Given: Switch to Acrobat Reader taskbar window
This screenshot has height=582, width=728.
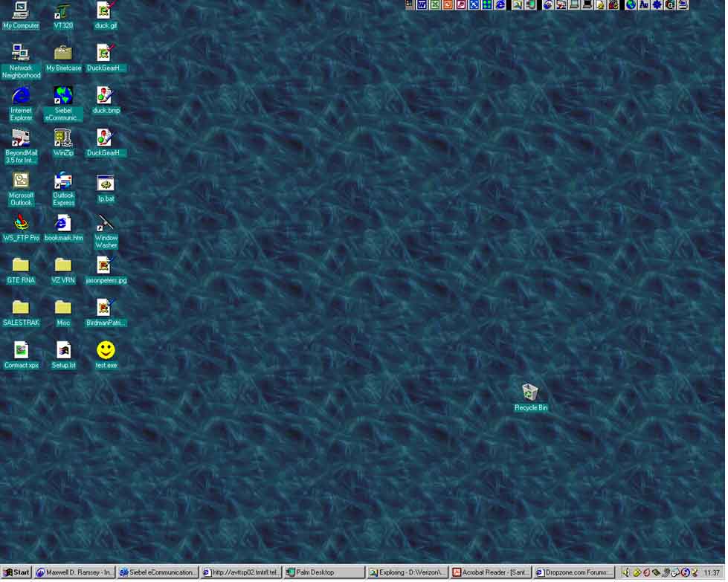Looking at the screenshot, I should click(x=492, y=573).
